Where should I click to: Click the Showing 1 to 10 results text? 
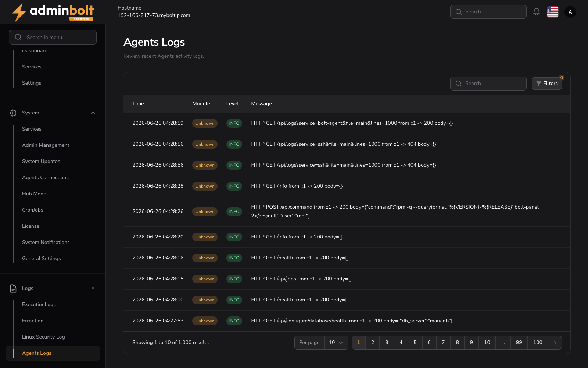[171, 343]
